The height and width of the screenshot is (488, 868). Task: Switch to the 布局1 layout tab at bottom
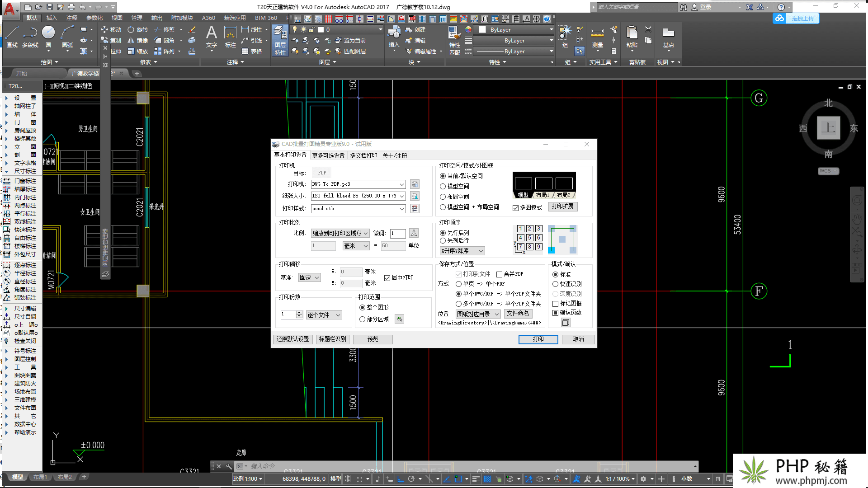click(x=40, y=477)
